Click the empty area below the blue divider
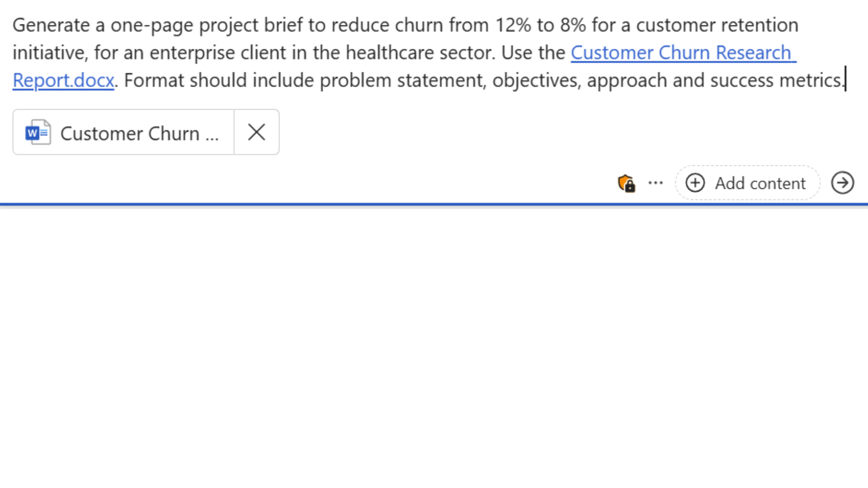Viewport: 868px width, 488px height. (x=434, y=343)
